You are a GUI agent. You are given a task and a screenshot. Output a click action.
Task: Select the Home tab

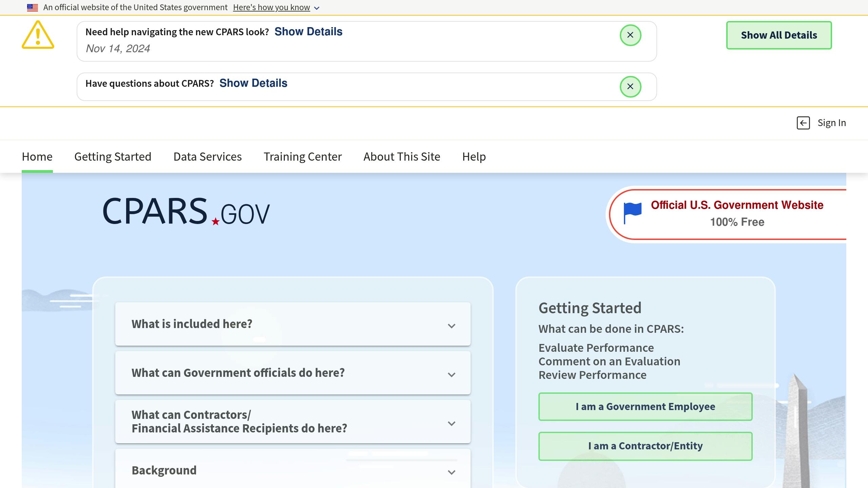tap(37, 157)
